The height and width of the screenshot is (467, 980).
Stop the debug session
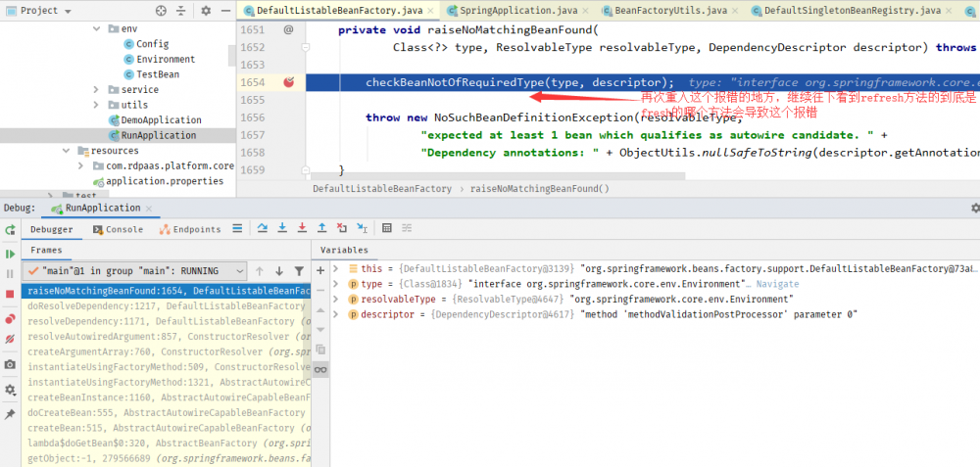(x=10, y=294)
